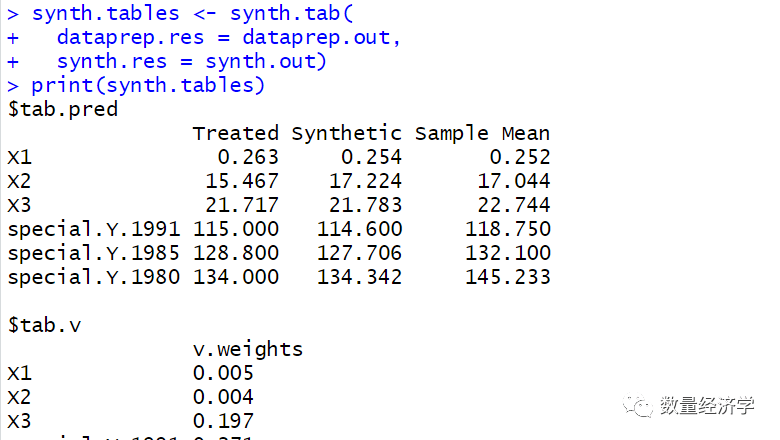This screenshot has height=440, width=780.
Task: Click the Sample Mean column header
Action: (483, 133)
